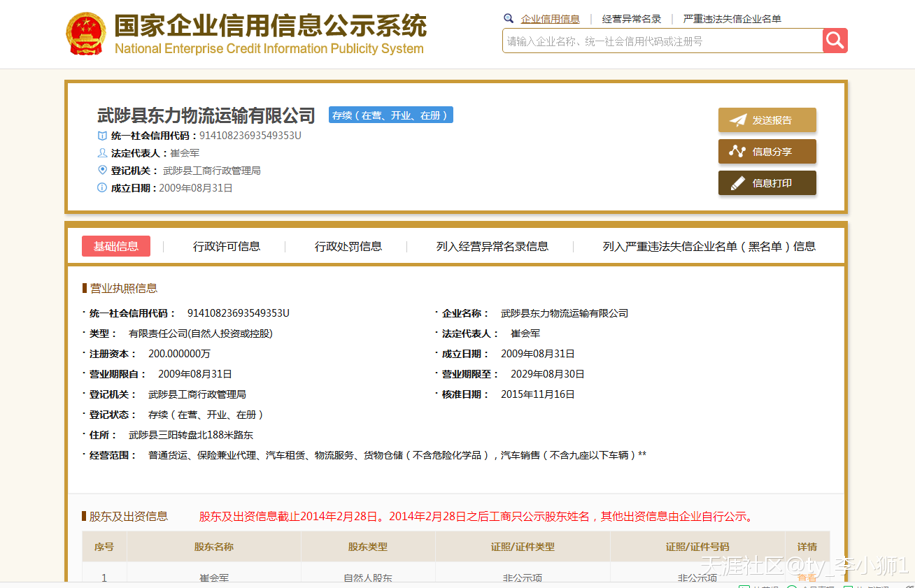The image size is (915, 588).
Task: Select the 基础信息 tab
Action: coord(116,246)
